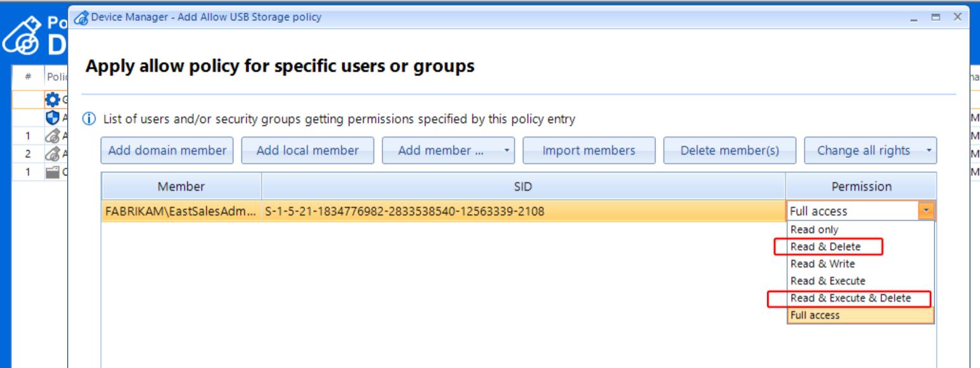Select Read & Execute & Delete permission
Screen dimensions: 980x368
[850, 298]
